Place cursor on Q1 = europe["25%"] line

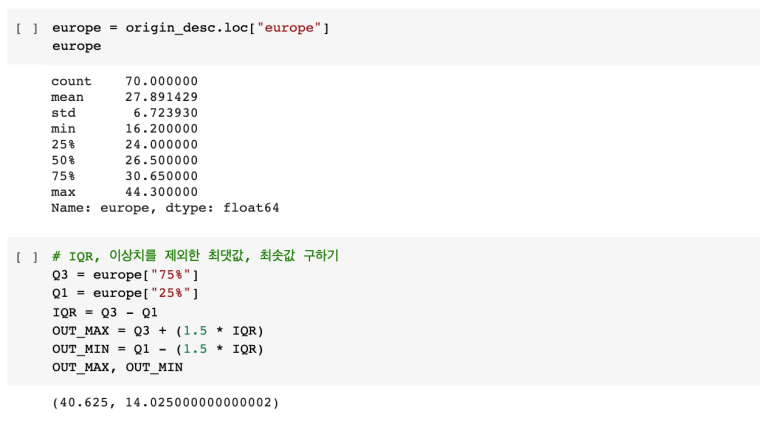pyautogui.click(x=126, y=293)
